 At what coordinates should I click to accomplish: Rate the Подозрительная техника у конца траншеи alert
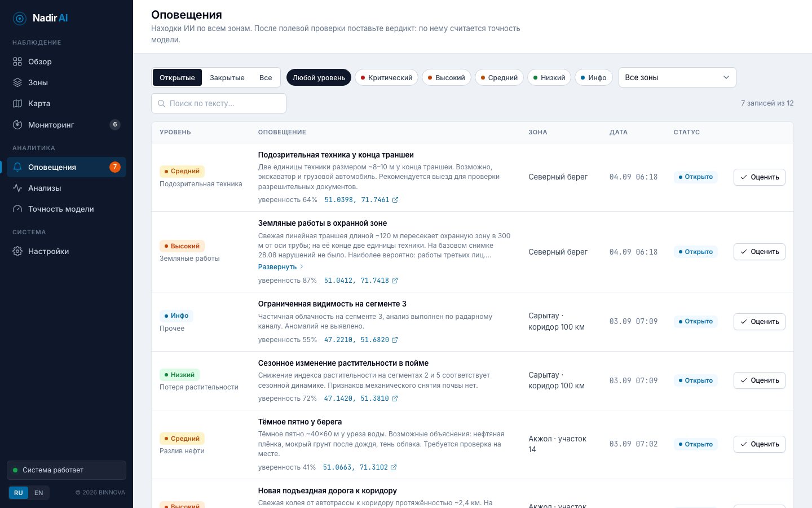click(759, 177)
